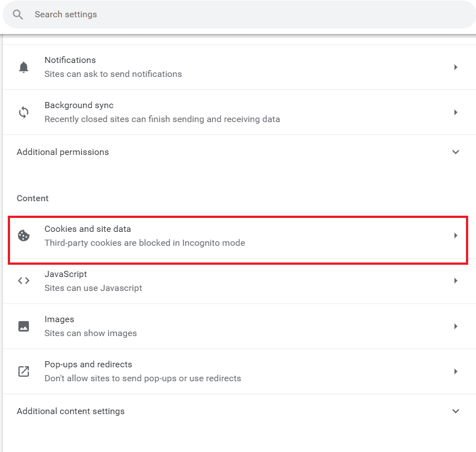476x452 pixels.
Task: Open the Notifications settings row
Action: tap(239, 67)
